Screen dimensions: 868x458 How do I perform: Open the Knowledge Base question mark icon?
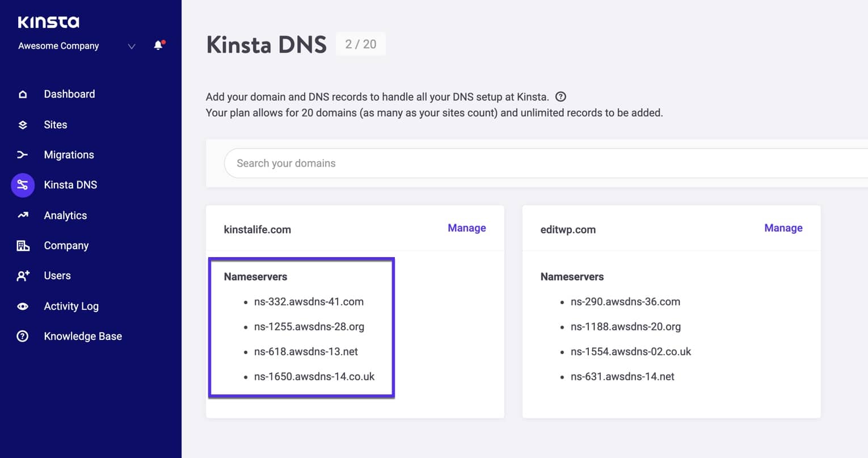click(x=23, y=336)
